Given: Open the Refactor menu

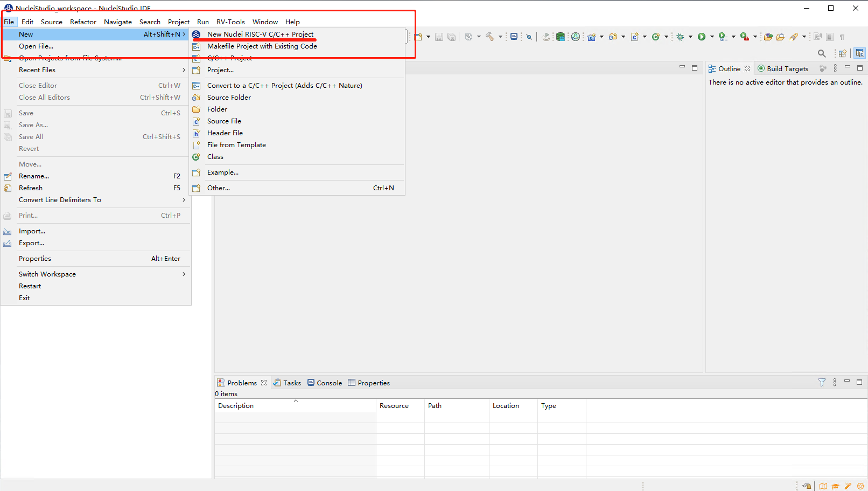Looking at the screenshot, I should tap(83, 22).
